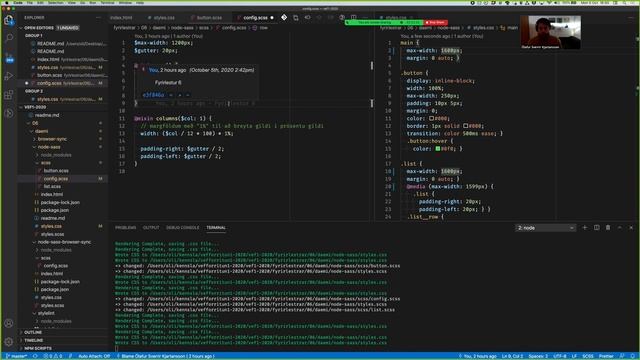Expand the Timeline section
This screenshot has height=360, width=640.
[x=33, y=340]
